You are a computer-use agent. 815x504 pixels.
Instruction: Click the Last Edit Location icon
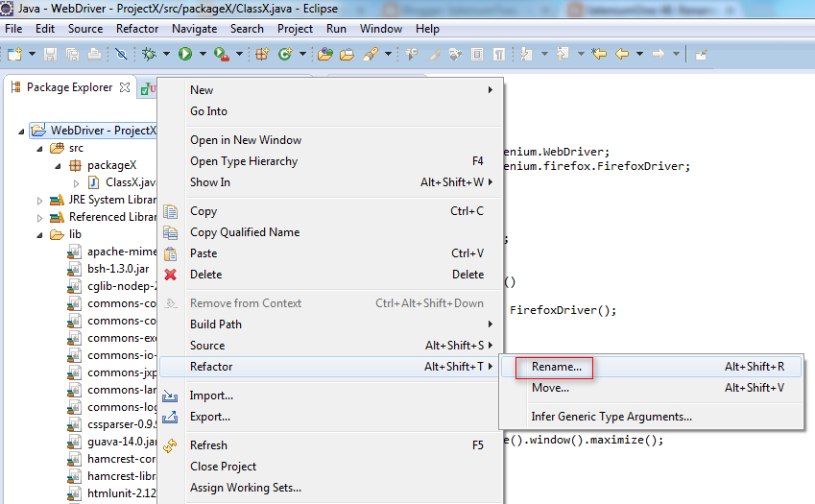point(599,54)
